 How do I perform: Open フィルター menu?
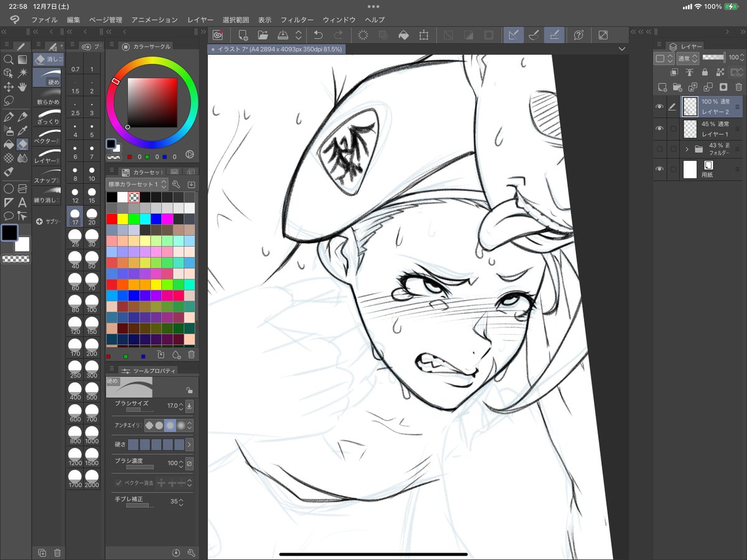297,20
